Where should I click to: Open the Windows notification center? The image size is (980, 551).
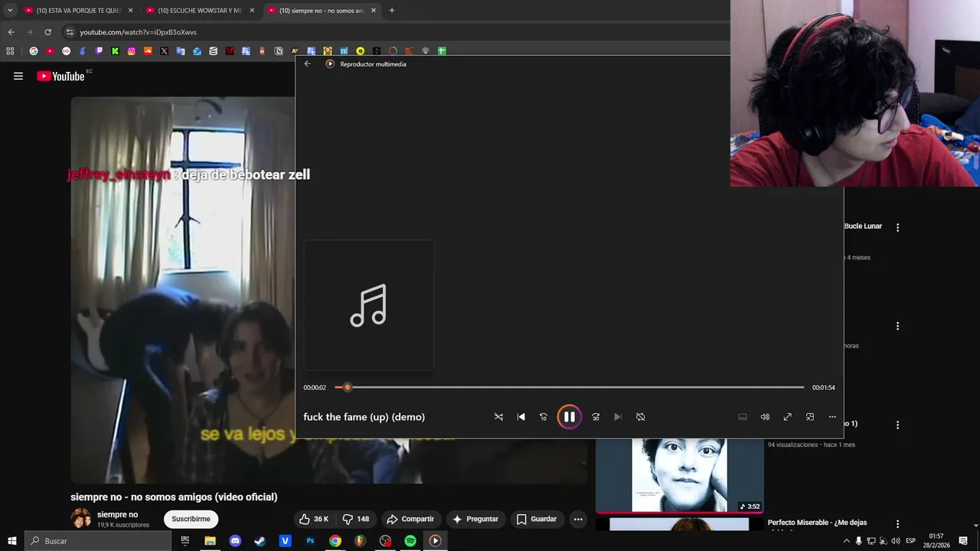pos(963,541)
